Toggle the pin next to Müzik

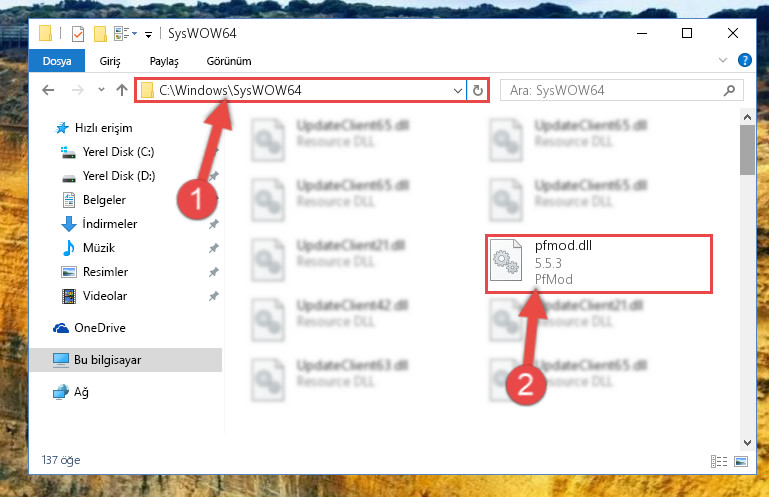tap(213, 248)
